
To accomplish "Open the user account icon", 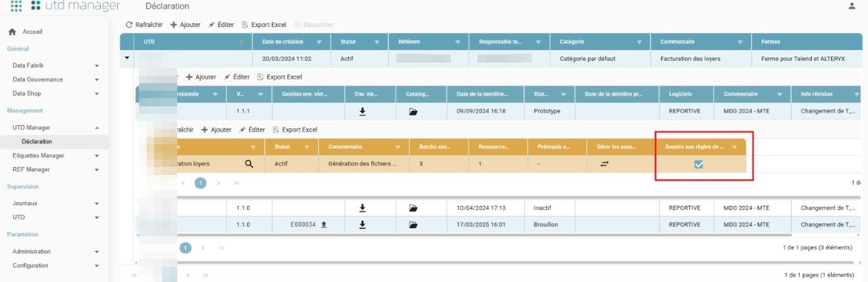I will [x=851, y=6].
